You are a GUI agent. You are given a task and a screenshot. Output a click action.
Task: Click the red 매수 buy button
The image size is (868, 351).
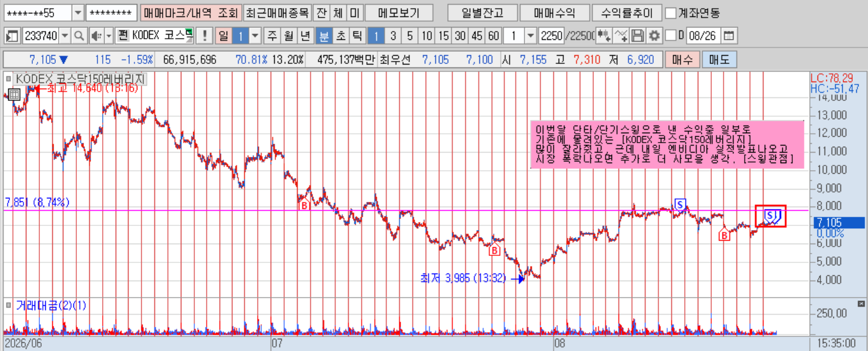tap(682, 60)
